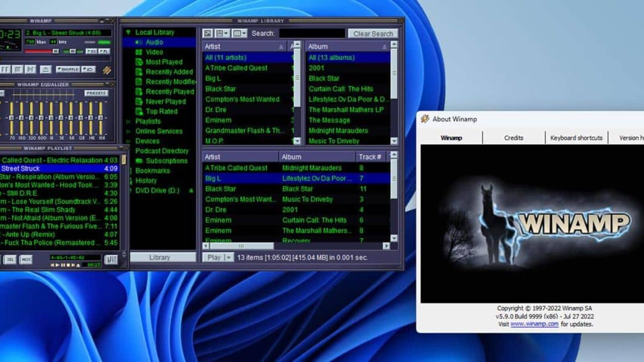Toggle Shuffle mode on the player
The height and width of the screenshot is (362, 644).
[x=68, y=70]
